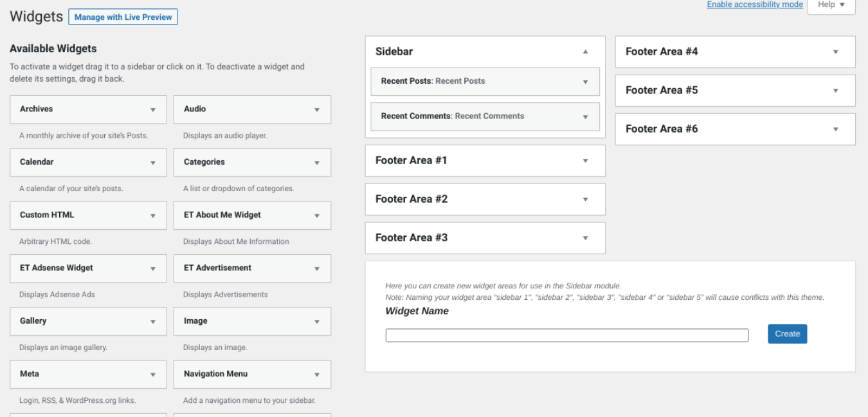This screenshot has width=868, height=417.
Task: Open the Recent Posts widget settings
Action: 585,82
